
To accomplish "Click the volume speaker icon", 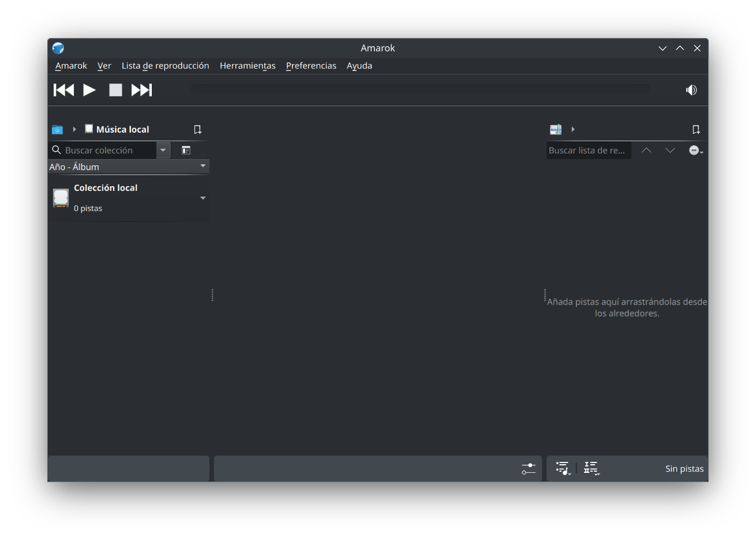I will [691, 90].
